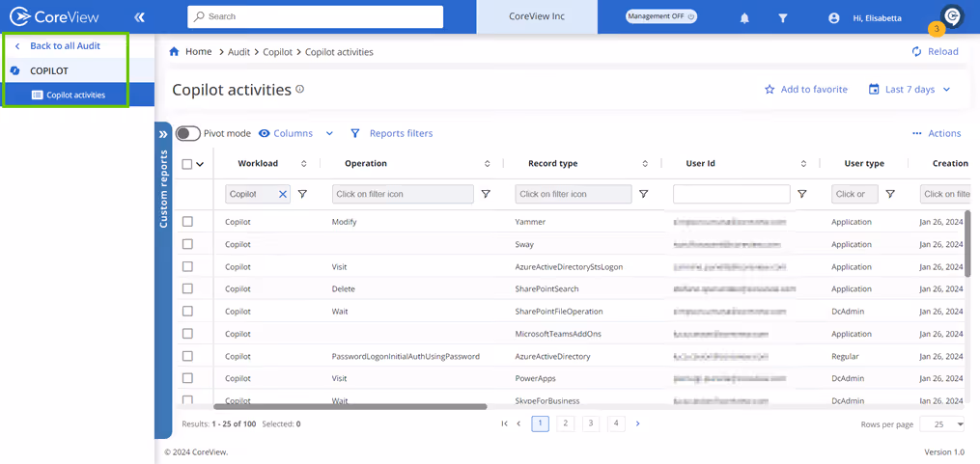Click the vertical table scrollbar

(967, 243)
